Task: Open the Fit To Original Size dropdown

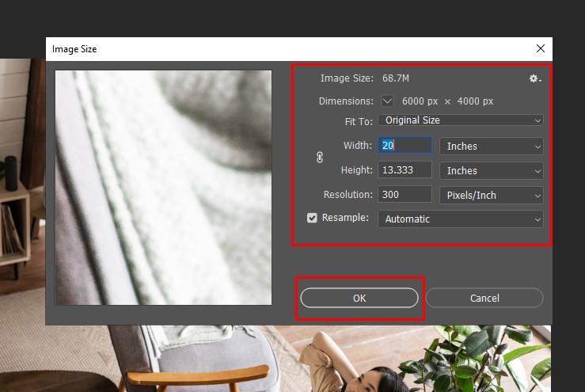Action: (461, 120)
